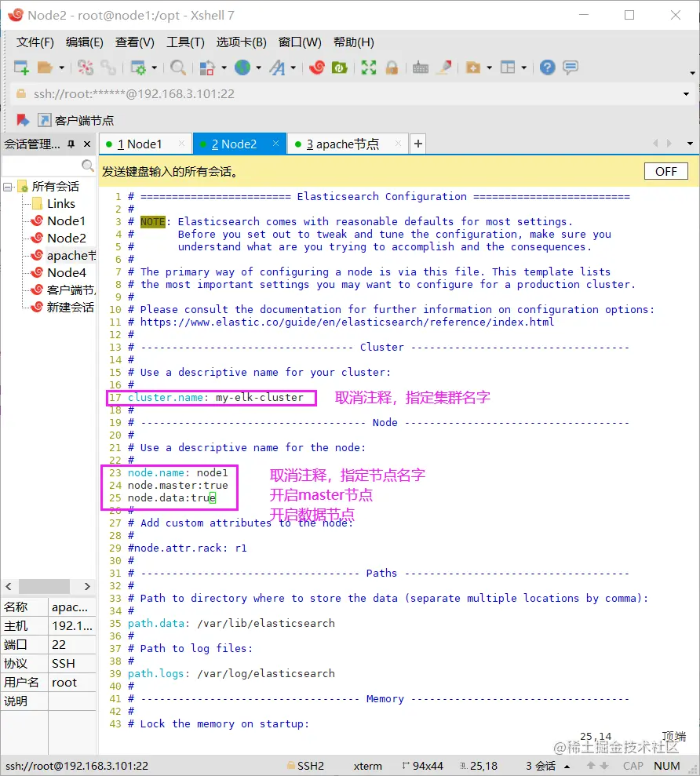Click the disconnect icon in toolbar
Image resolution: width=700 pixels, height=776 pixels.
86,67
